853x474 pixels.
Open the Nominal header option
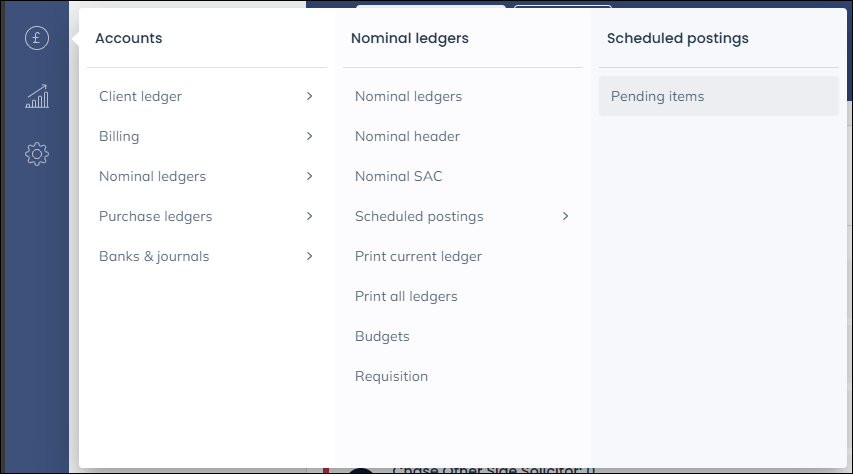tap(407, 136)
